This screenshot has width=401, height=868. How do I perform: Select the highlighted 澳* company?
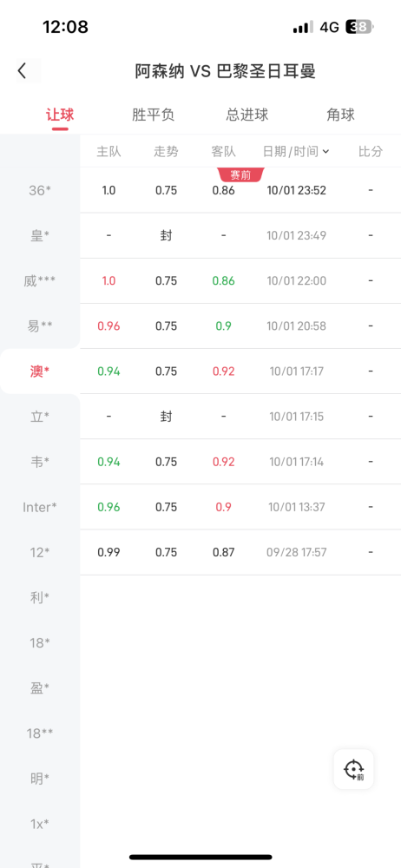40,372
